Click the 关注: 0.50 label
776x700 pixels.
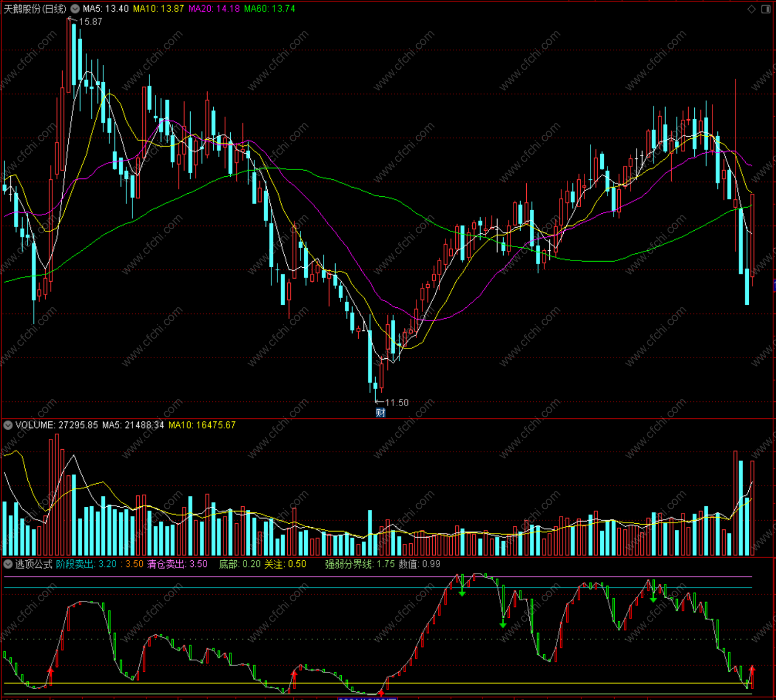click(x=285, y=564)
